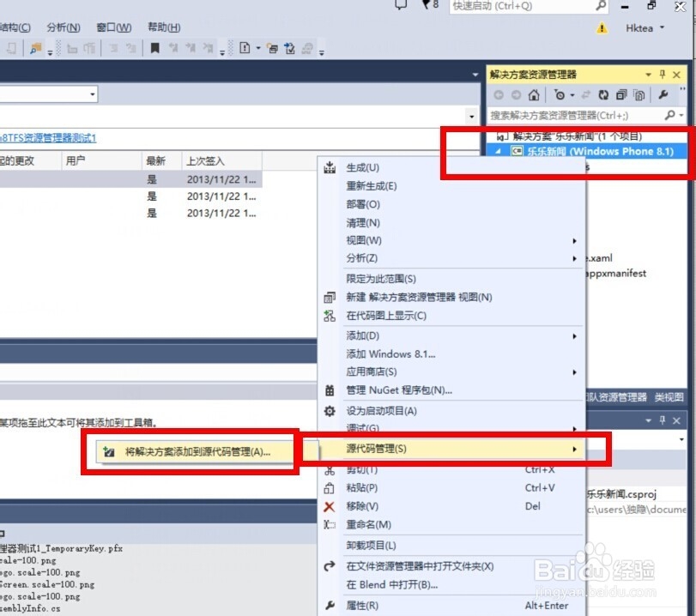Open the 帮助(H) menu

164,27
